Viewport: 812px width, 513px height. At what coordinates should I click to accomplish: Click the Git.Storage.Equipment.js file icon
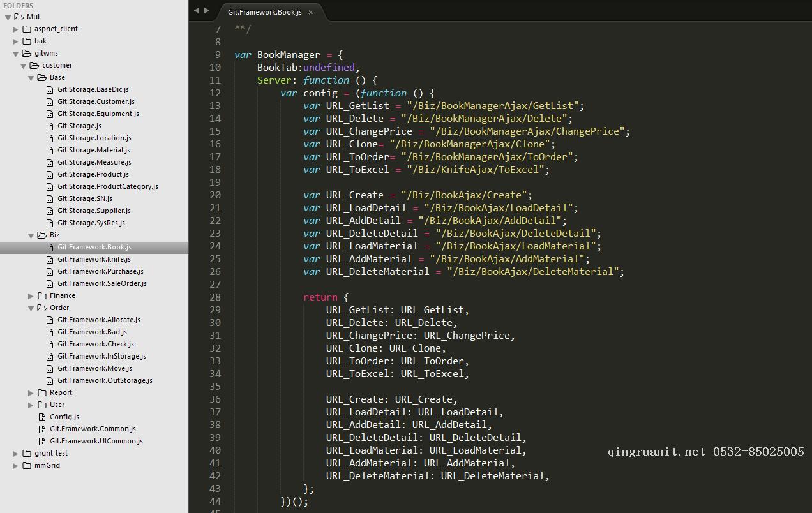(x=50, y=114)
